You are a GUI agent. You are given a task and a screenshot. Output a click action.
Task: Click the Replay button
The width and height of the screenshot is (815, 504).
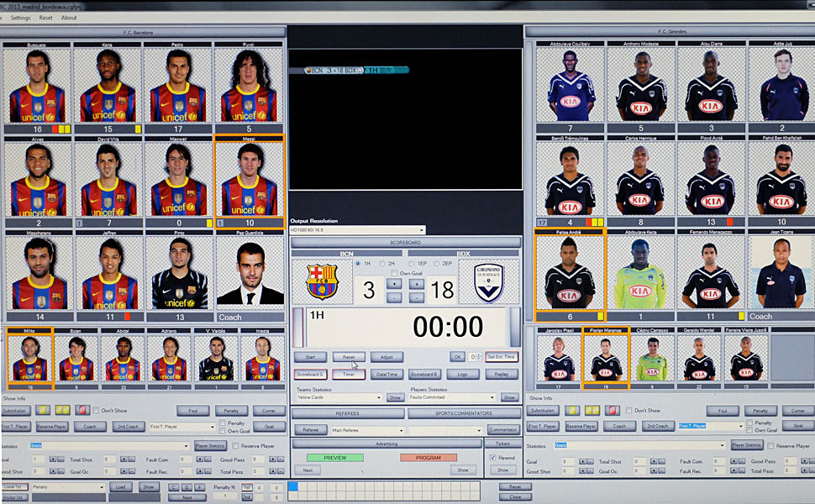click(x=501, y=374)
